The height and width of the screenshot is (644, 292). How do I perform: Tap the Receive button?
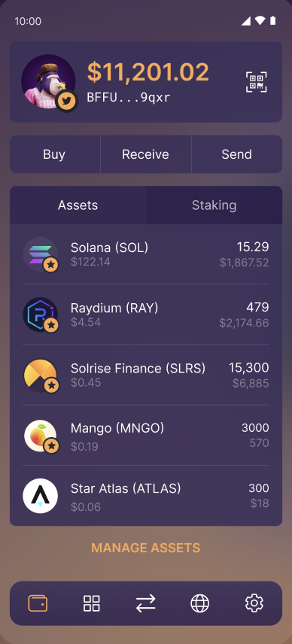146,154
